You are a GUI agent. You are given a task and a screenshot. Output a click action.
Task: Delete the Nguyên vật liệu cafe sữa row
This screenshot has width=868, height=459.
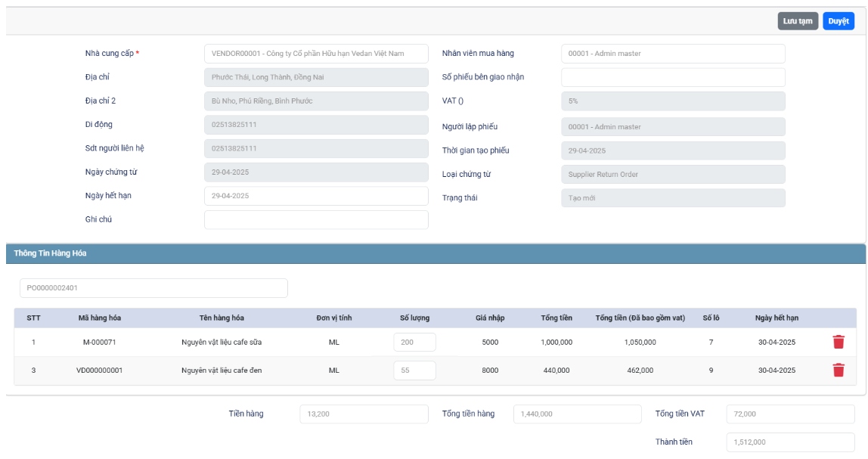point(838,342)
